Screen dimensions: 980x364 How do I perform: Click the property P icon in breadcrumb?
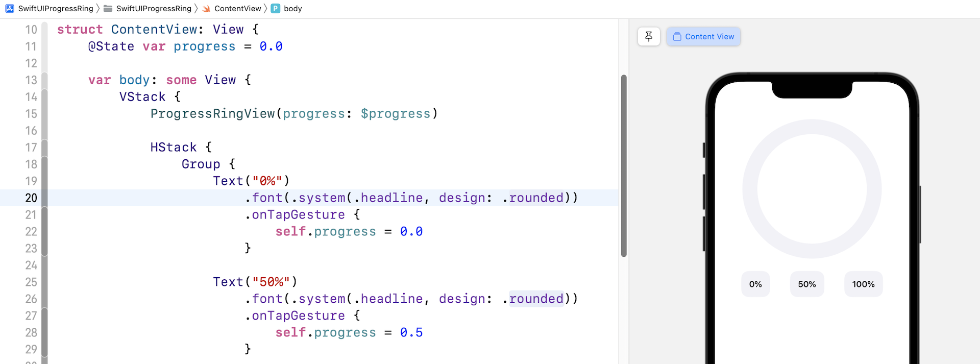[276, 9]
